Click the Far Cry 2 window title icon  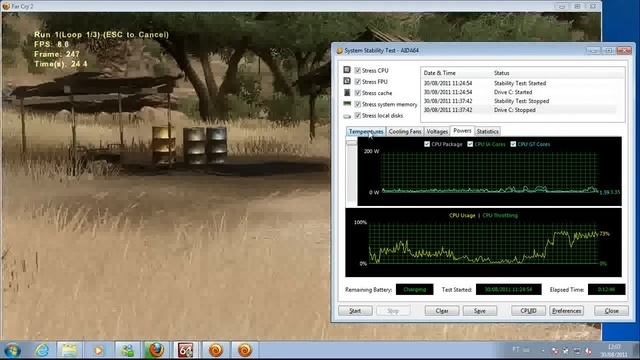[x=6, y=6]
